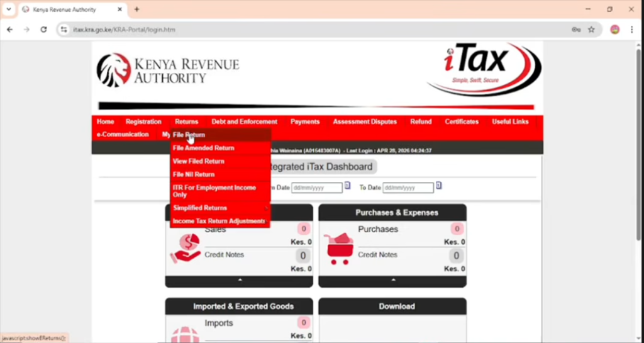Screen dimensions: 644x343
Task: Click the Imports count badge
Action: pos(304,323)
